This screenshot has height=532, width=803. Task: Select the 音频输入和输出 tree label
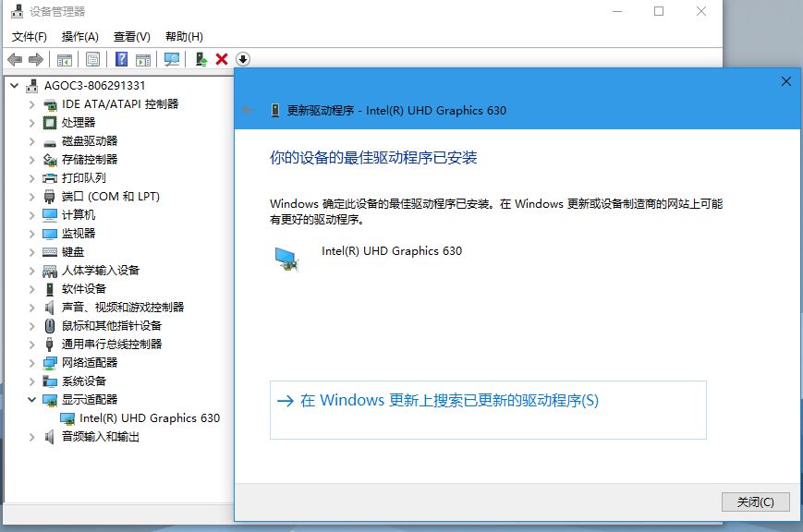click(101, 437)
